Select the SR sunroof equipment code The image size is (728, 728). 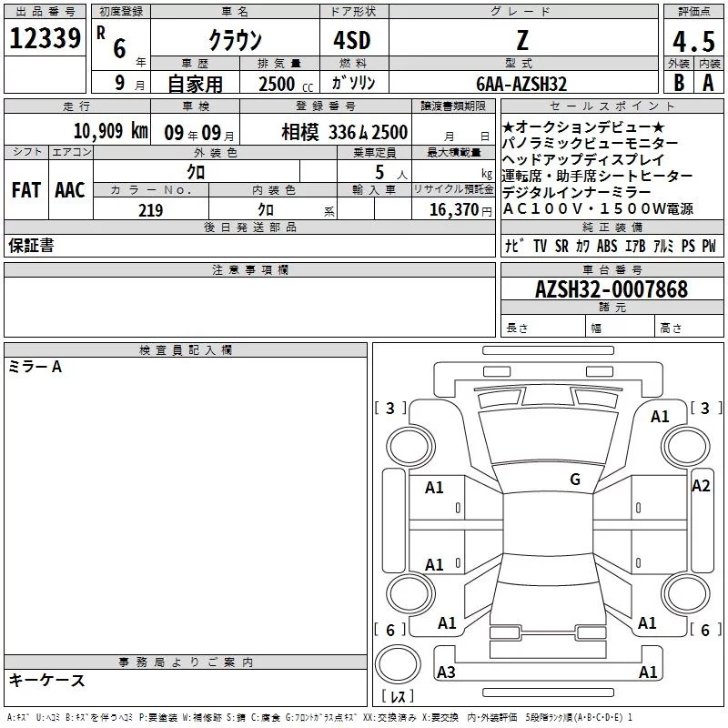tap(561, 246)
